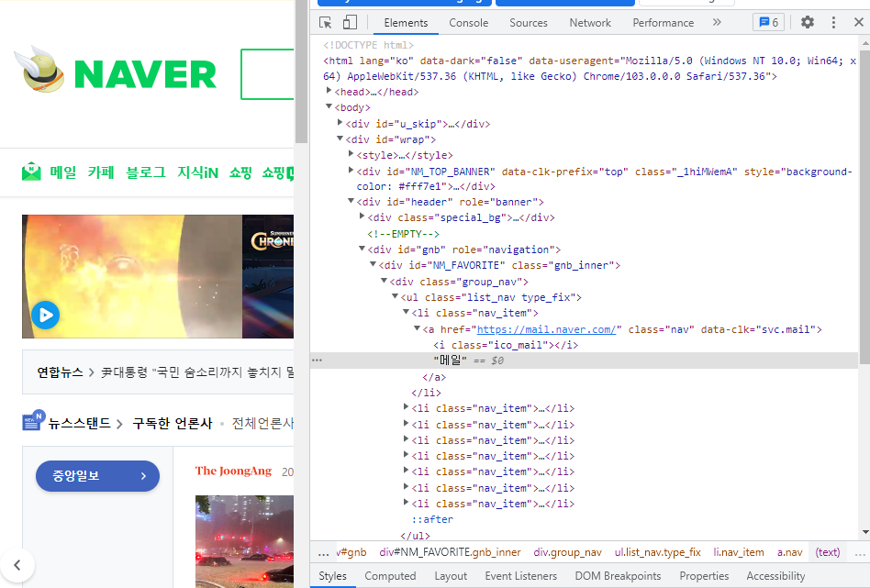Expand the div id="u_skip" node
Viewport: 870px width, 588px height.
340,122
